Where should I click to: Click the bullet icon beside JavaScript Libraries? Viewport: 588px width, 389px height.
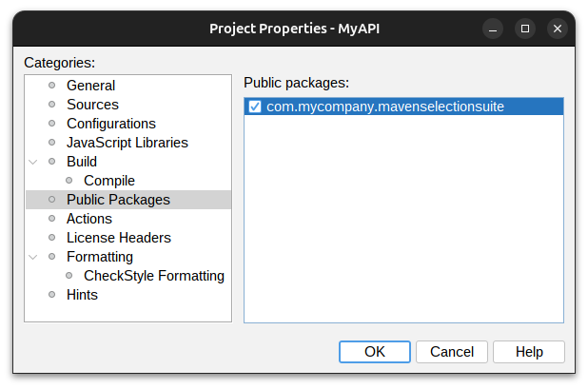coord(51,143)
